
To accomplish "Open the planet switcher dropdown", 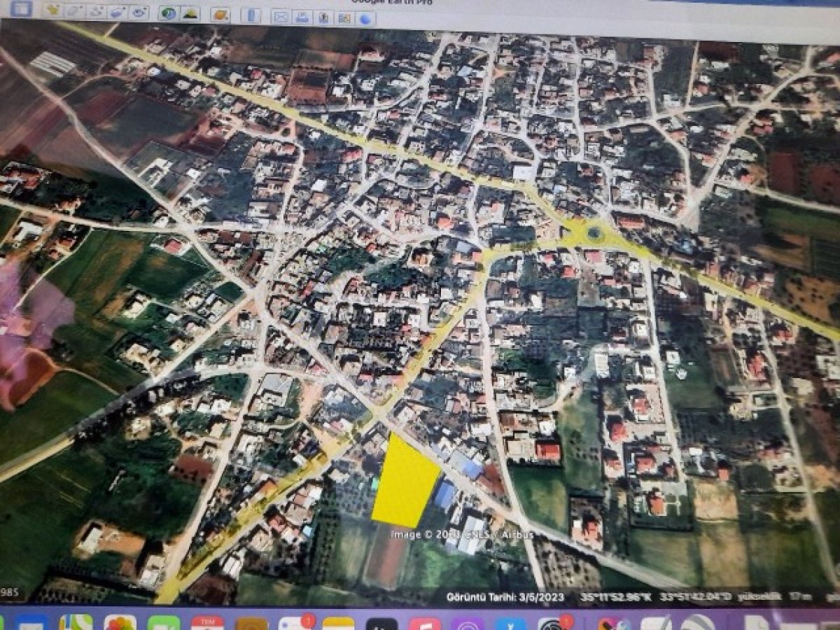I will 220,14.
